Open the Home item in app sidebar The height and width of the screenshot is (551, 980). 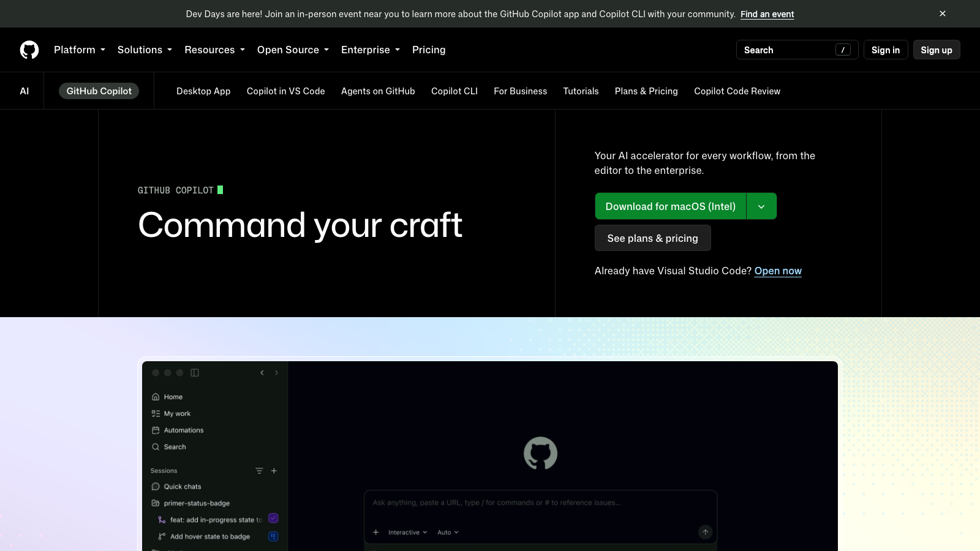tap(167, 397)
